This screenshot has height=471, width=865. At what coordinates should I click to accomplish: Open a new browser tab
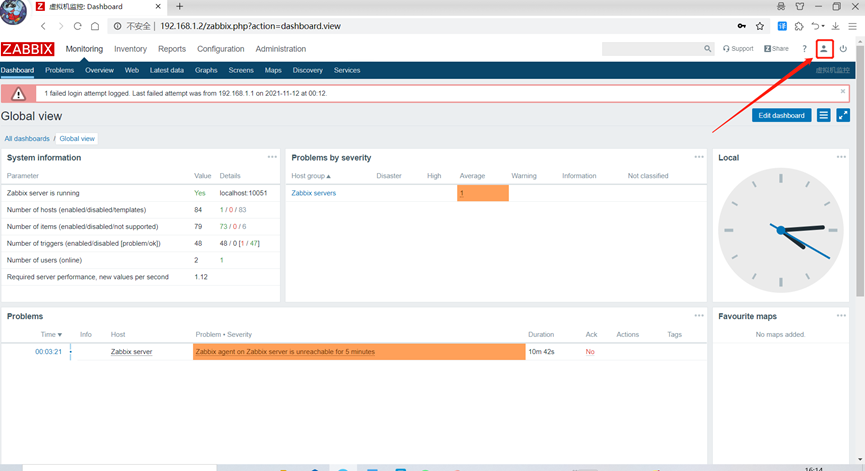point(179,7)
